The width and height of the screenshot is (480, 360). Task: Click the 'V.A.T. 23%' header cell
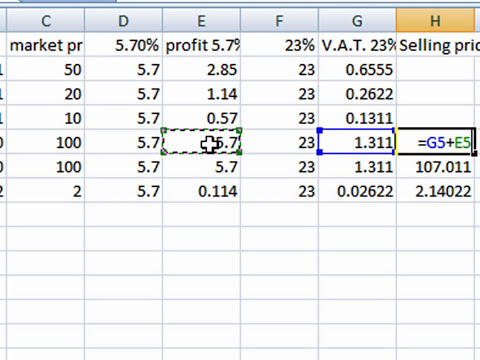(x=357, y=45)
